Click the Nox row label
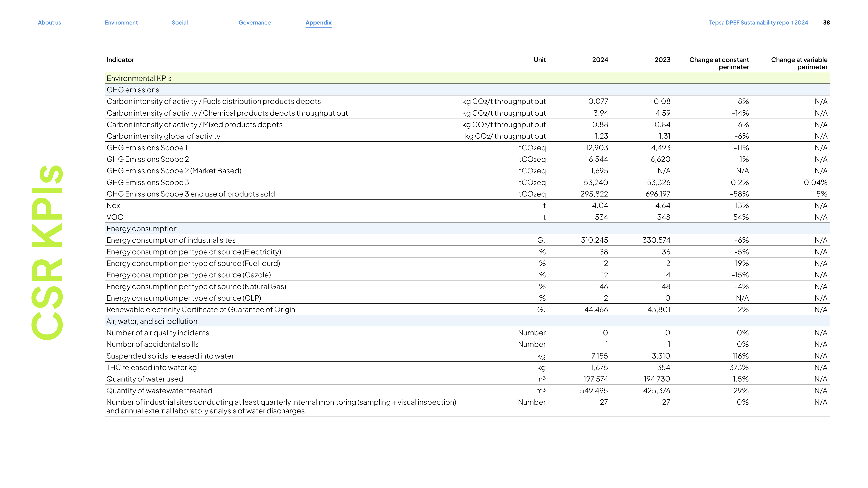 tap(113, 205)
